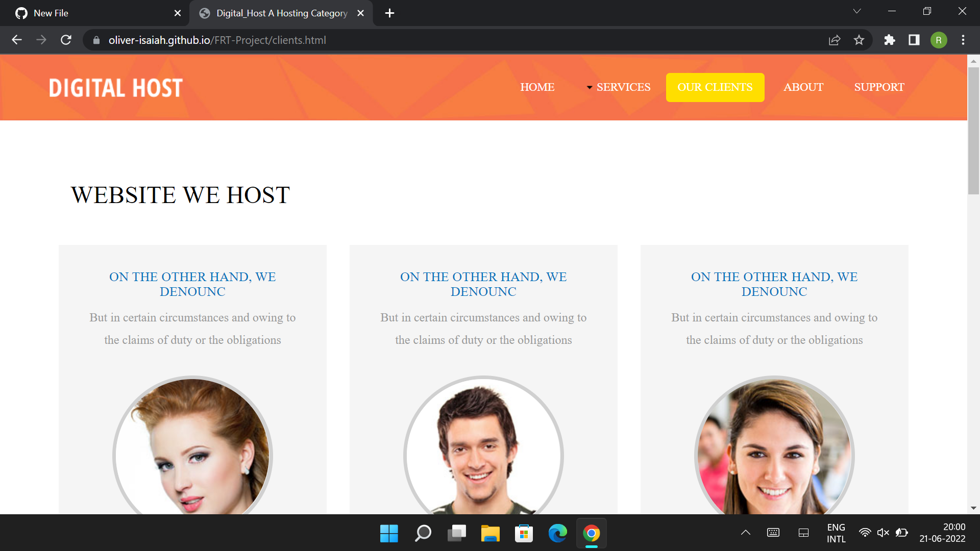Switch ENG INTL input language
The width and height of the screenshot is (980, 551).
pos(836,533)
